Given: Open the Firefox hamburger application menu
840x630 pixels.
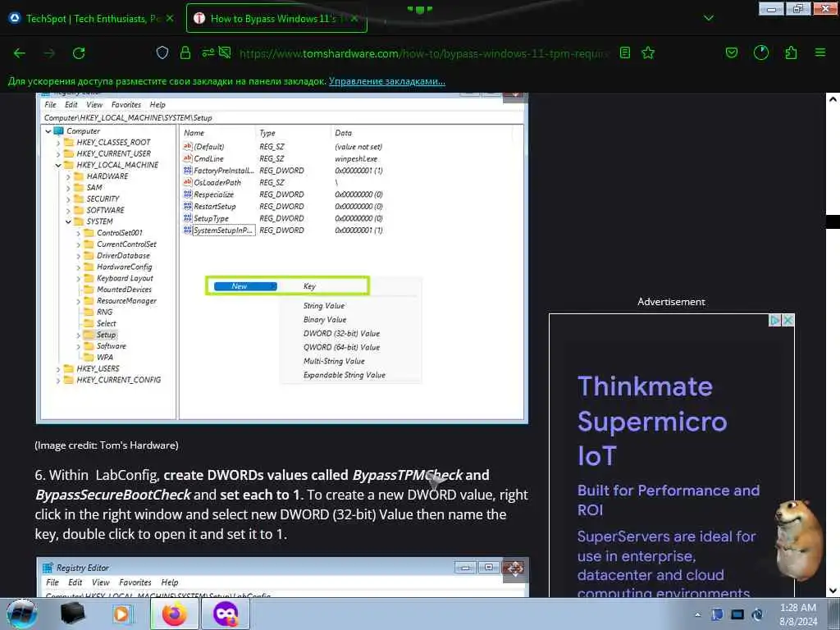Looking at the screenshot, I should click(820, 52).
